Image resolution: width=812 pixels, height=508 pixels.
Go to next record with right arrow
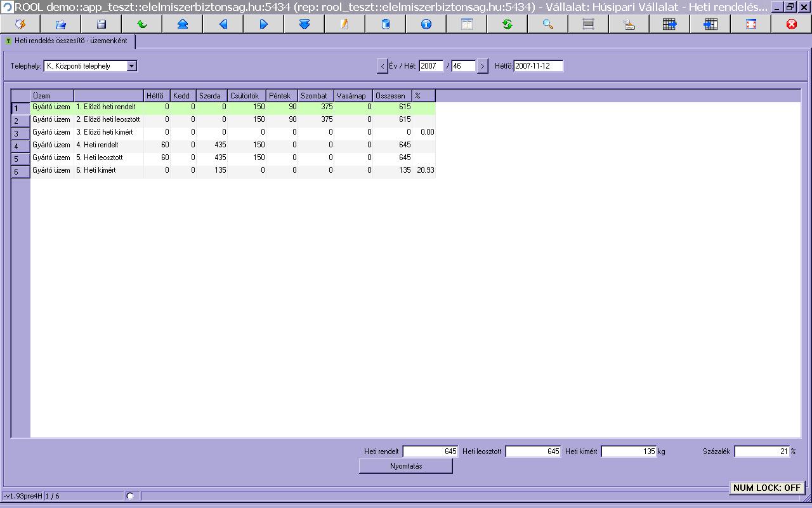264,24
